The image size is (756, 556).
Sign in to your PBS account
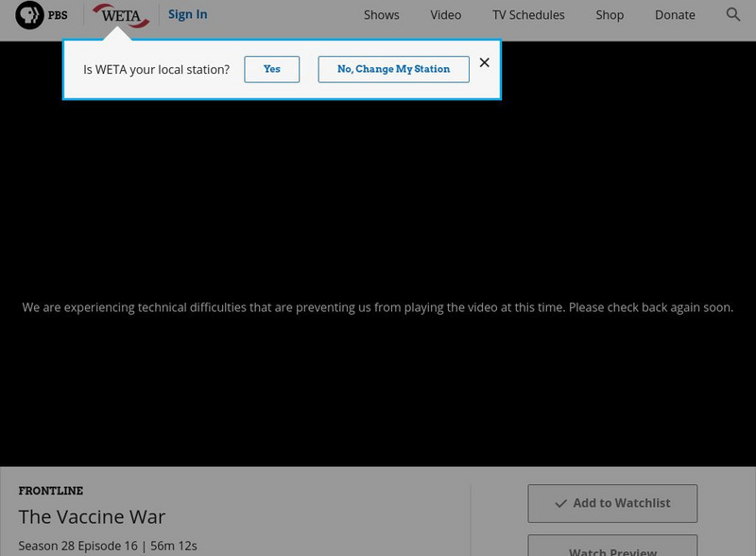[187, 14]
